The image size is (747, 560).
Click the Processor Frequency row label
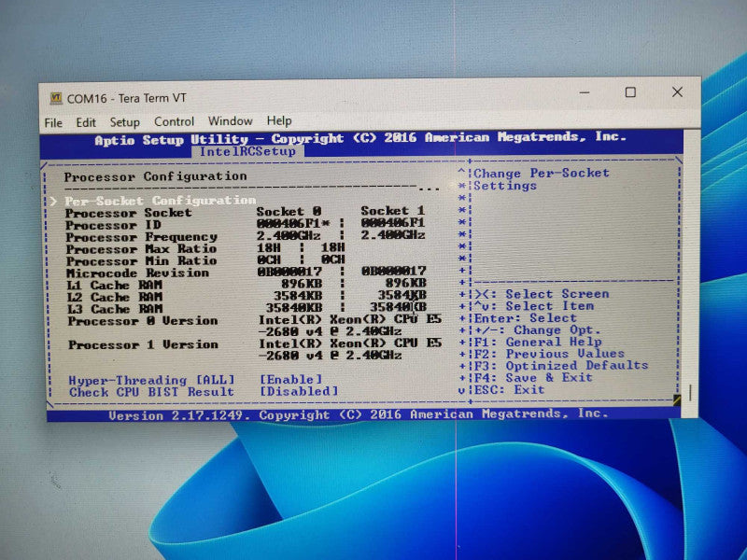[x=142, y=237]
